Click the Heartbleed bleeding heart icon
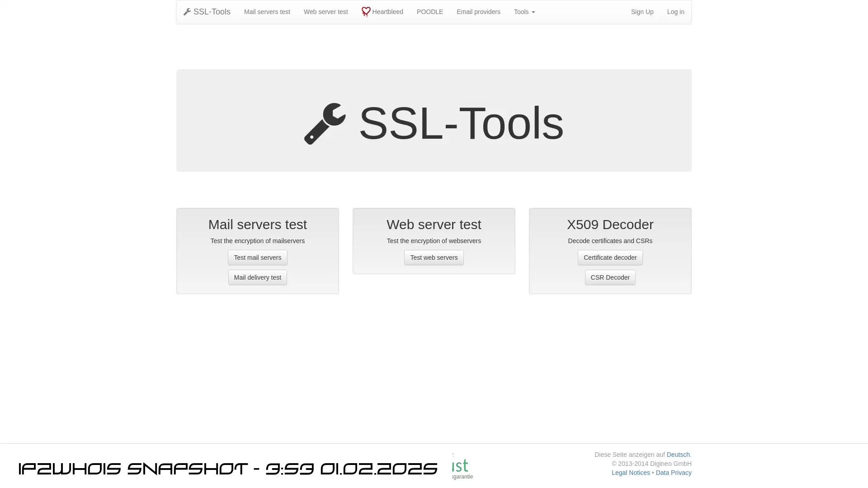The height and width of the screenshot is (488, 868). pos(366,12)
